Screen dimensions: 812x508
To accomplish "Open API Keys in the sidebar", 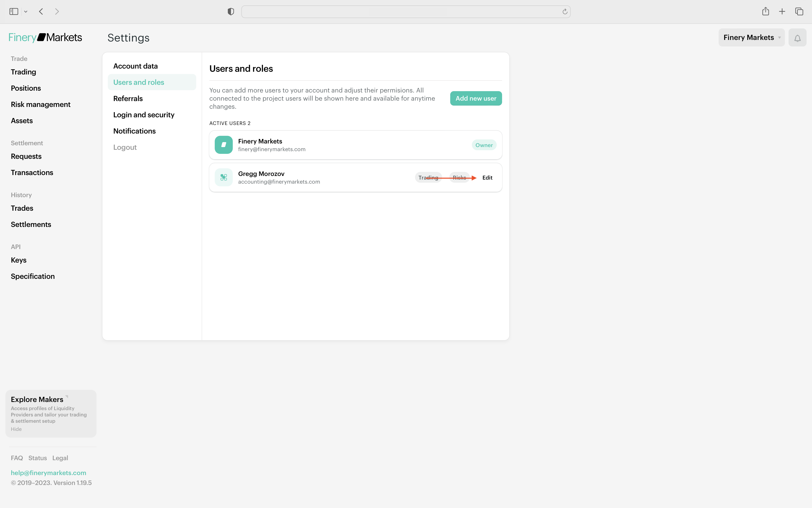I will [x=19, y=260].
